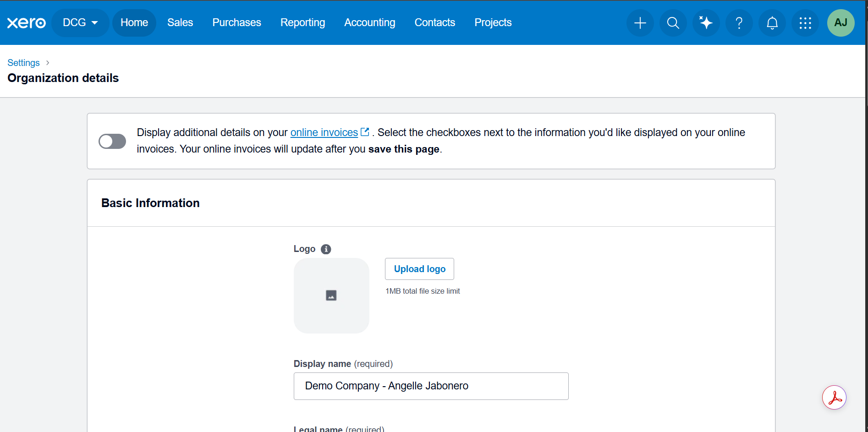The image size is (868, 432).
Task: Open the search magnifier icon
Action: pos(673,23)
